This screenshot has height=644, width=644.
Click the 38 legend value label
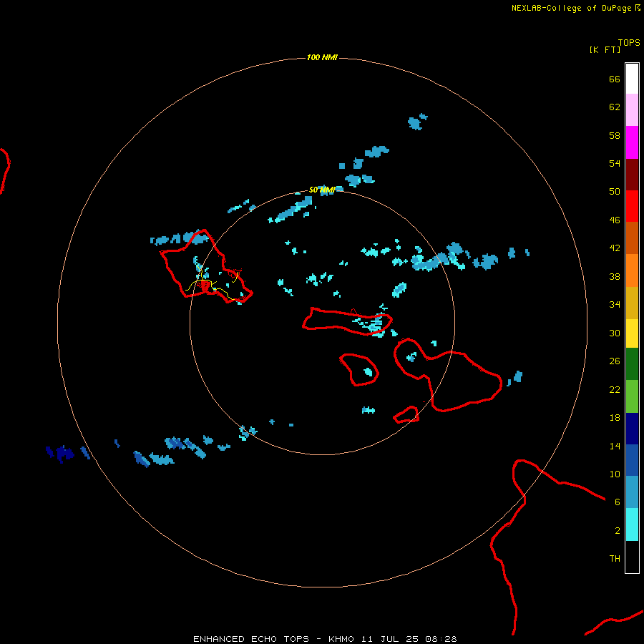click(615, 277)
